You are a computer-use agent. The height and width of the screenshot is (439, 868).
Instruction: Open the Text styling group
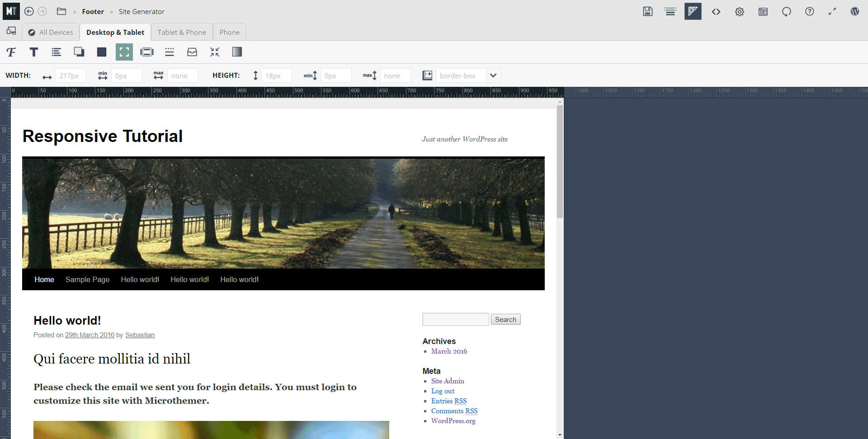pos(33,52)
